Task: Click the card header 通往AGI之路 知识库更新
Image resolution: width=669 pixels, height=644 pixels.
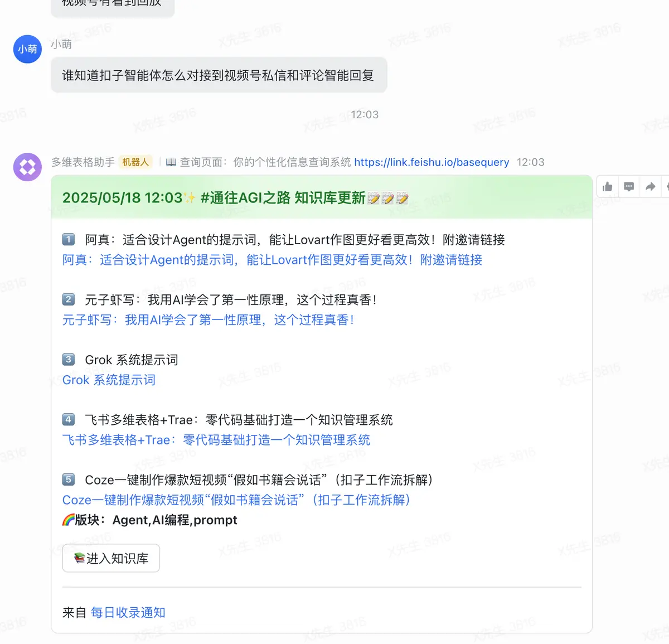Action: coord(321,197)
